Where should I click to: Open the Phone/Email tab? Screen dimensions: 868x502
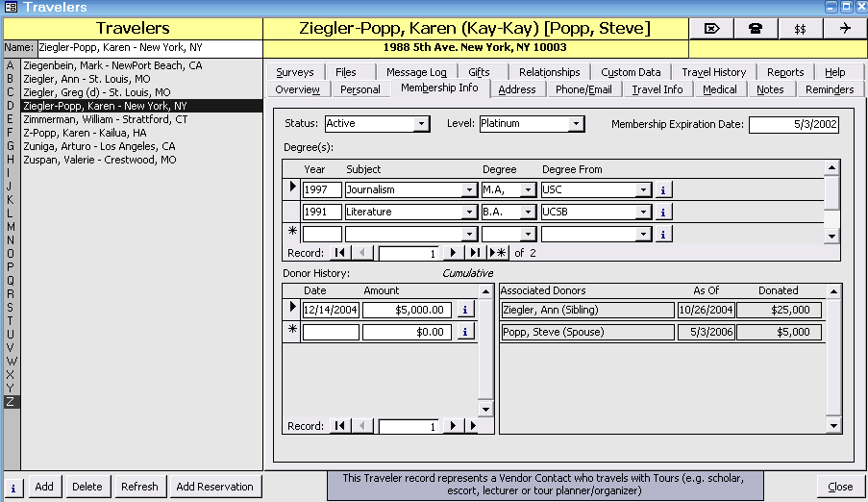coord(583,89)
